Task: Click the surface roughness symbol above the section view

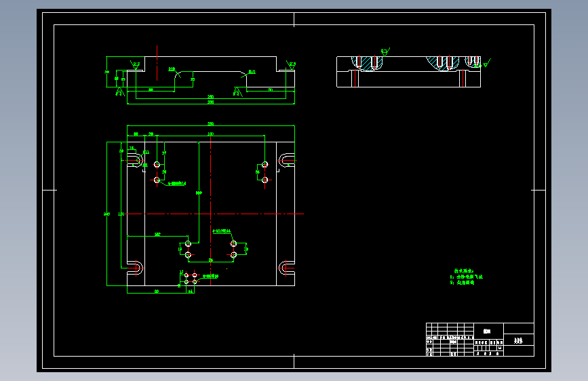Action: (x=385, y=52)
